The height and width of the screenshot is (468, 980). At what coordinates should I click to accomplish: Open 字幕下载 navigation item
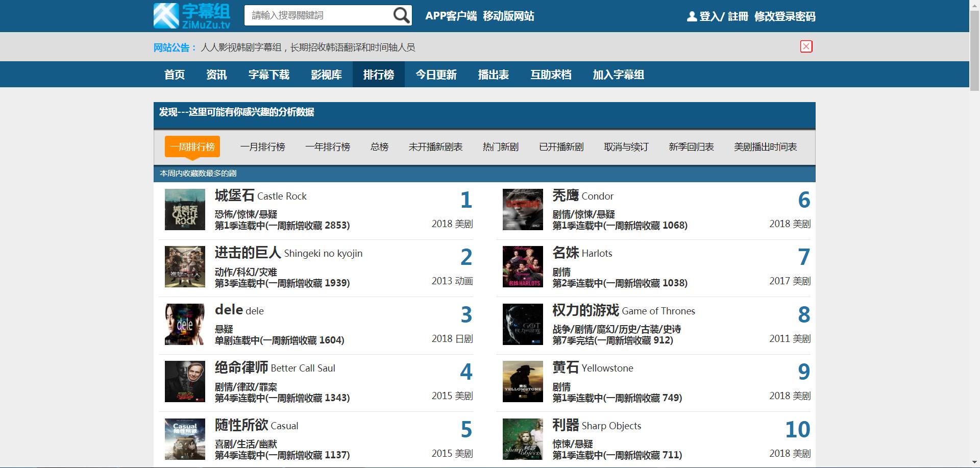(x=269, y=75)
